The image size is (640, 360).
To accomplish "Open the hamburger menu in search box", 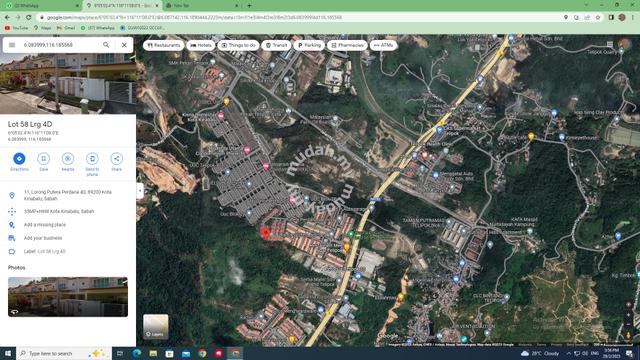I will coord(12,45).
